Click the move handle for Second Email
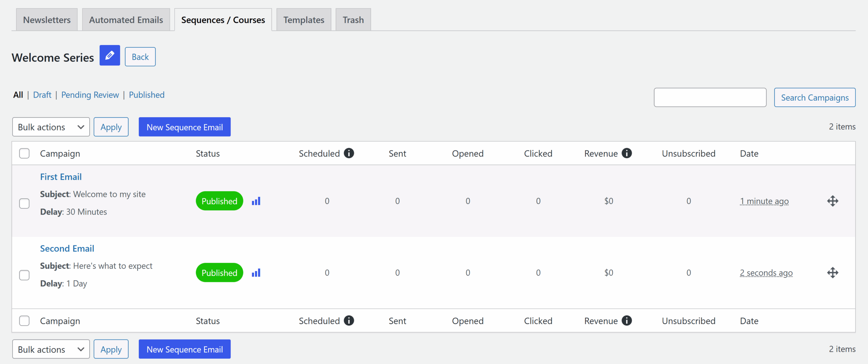Viewport: 868px width, 364px height. click(x=832, y=273)
